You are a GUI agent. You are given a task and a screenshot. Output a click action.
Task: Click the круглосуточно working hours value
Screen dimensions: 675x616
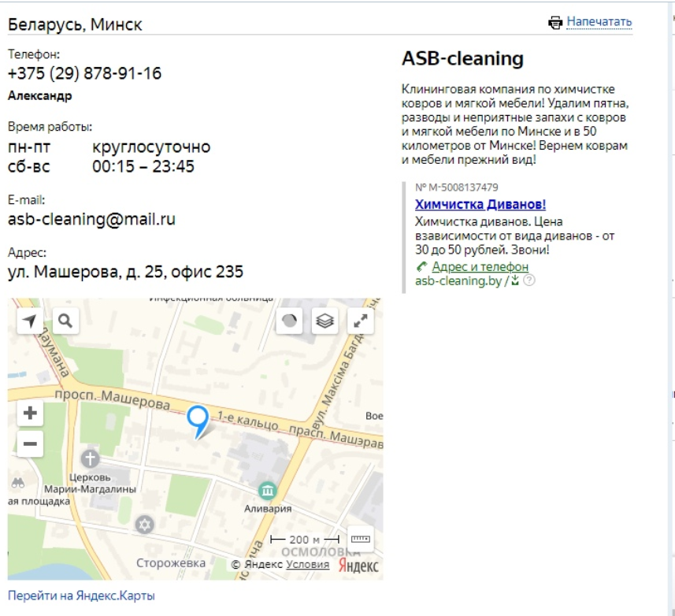[151, 147]
